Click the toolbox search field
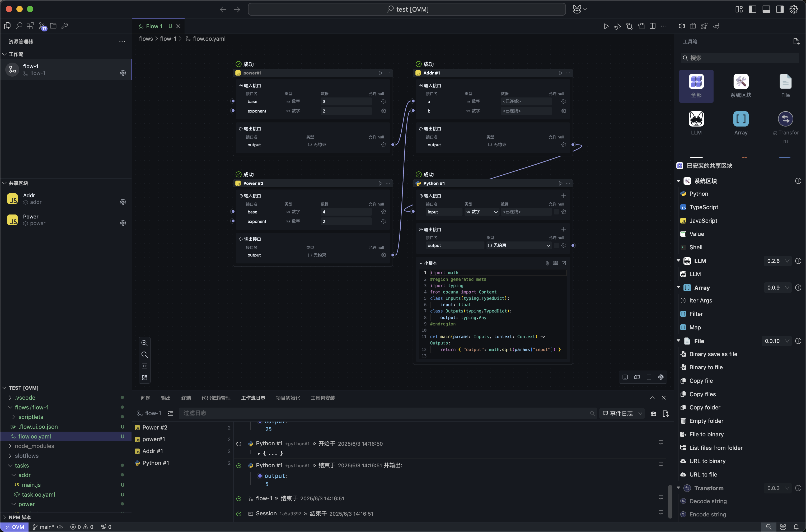 [739, 58]
